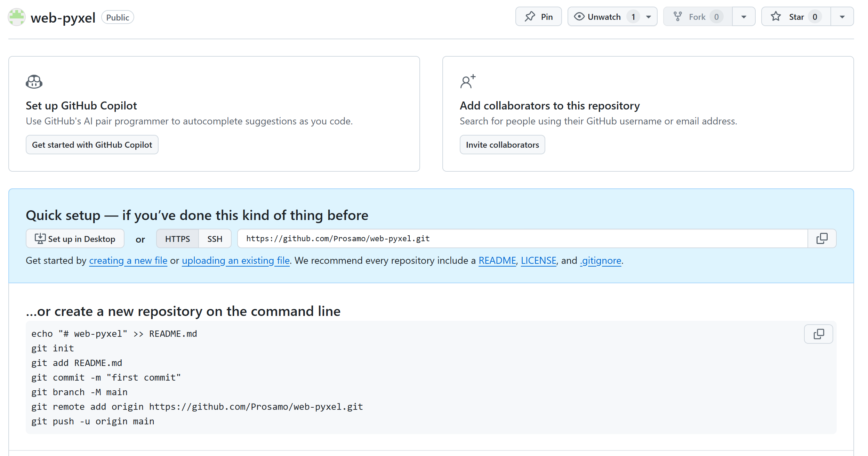The width and height of the screenshot is (868, 456).
Task: Expand the Unwatch notifications dropdown arrow
Action: click(x=648, y=17)
